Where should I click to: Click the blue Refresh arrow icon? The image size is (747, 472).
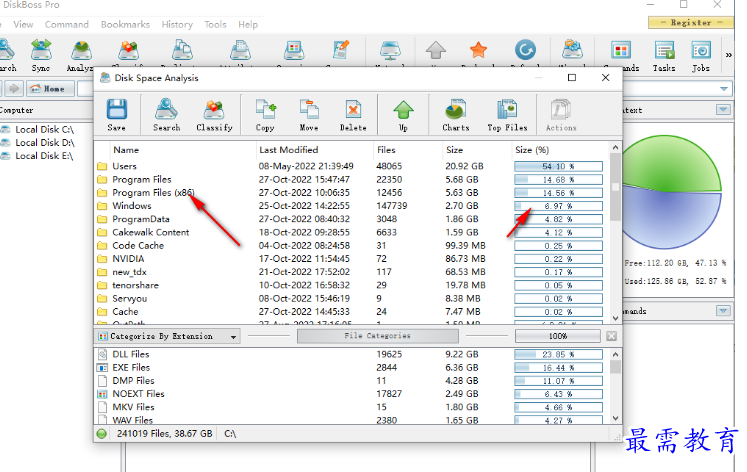pyautogui.click(x=525, y=50)
